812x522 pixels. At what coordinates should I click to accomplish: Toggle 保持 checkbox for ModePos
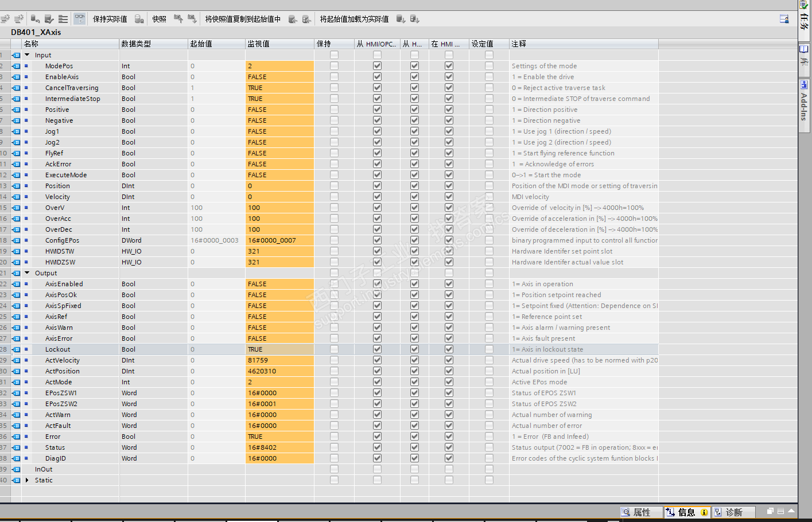pyautogui.click(x=334, y=66)
